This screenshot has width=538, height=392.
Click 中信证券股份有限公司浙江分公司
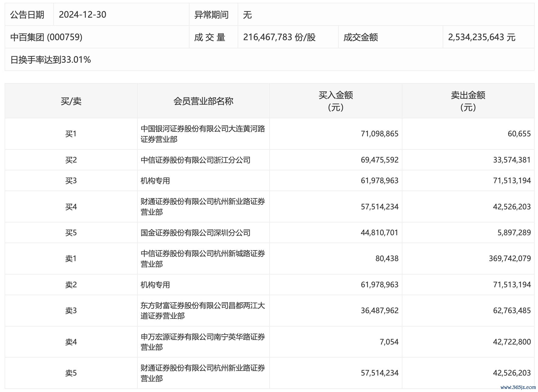pyautogui.click(x=196, y=160)
